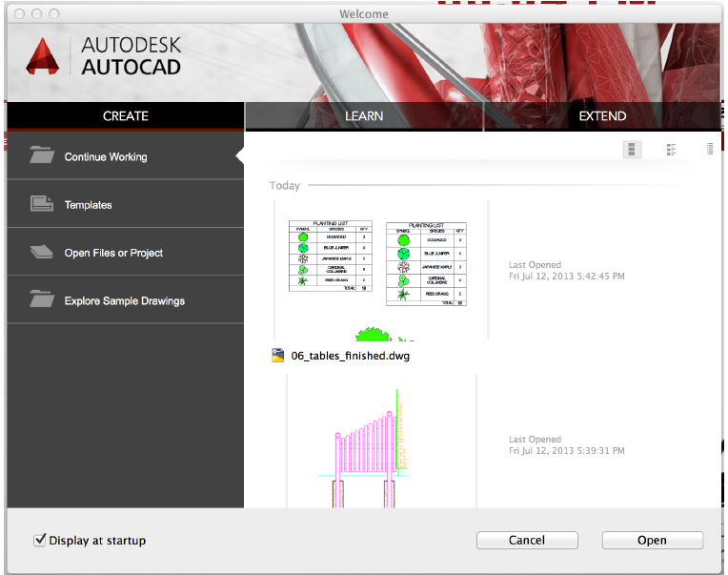Switch to medium list view icon
Viewport: 728px width, 575px height.
coord(671,150)
